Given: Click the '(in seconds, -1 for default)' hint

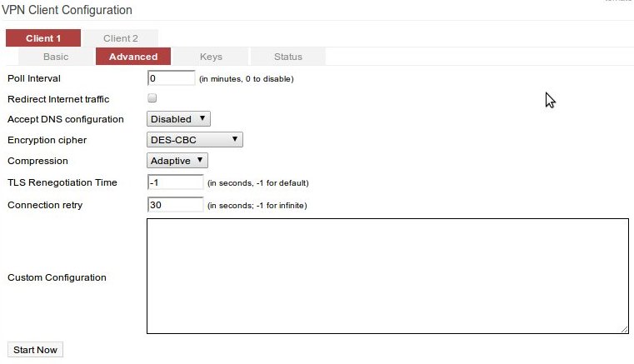Looking at the screenshot, I should tap(258, 182).
